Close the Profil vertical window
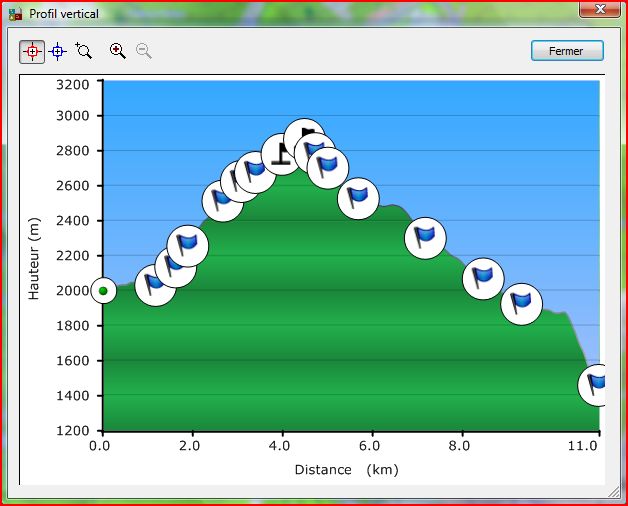 click(x=598, y=10)
